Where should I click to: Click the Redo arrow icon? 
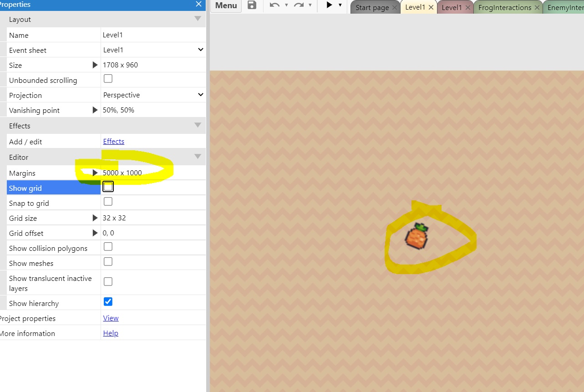pyautogui.click(x=299, y=5)
